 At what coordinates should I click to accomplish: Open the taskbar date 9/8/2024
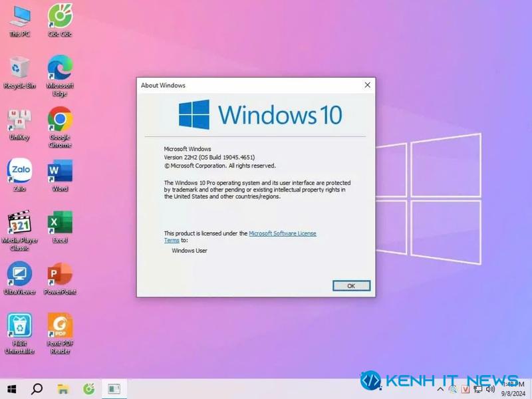point(513,394)
